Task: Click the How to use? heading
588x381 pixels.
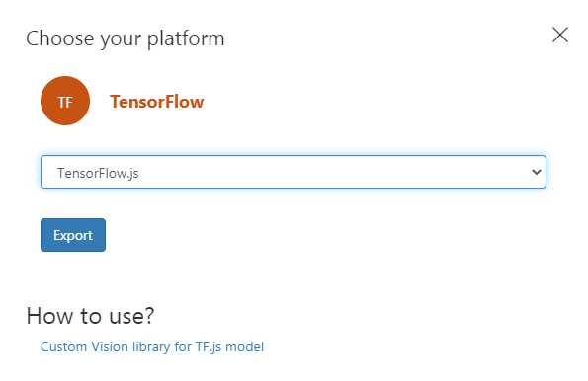Action: click(x=90, y=316)
